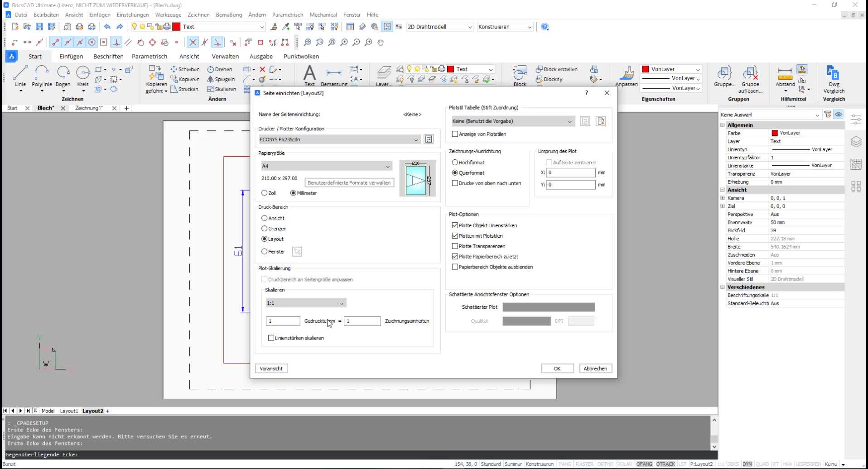Screen dimensions: 868x469
Task: Select the Polylinie tool
Action: click(42, 76)
